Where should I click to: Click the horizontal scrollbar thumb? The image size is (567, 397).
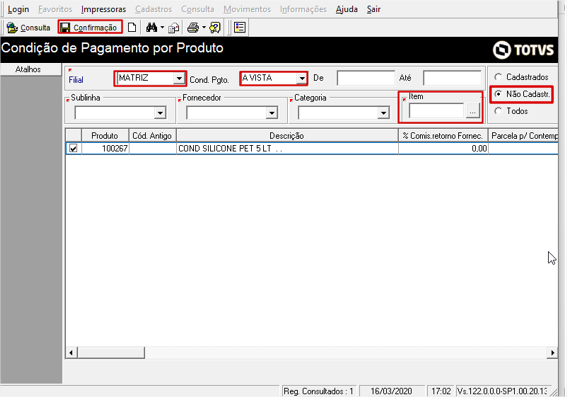click(111, 353)
